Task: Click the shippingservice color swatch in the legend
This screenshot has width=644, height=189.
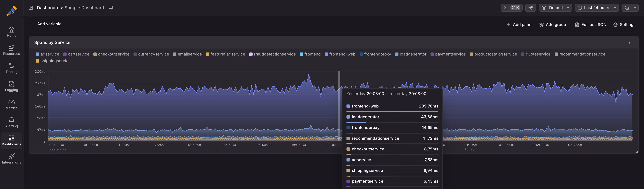Action: (38, 61)
